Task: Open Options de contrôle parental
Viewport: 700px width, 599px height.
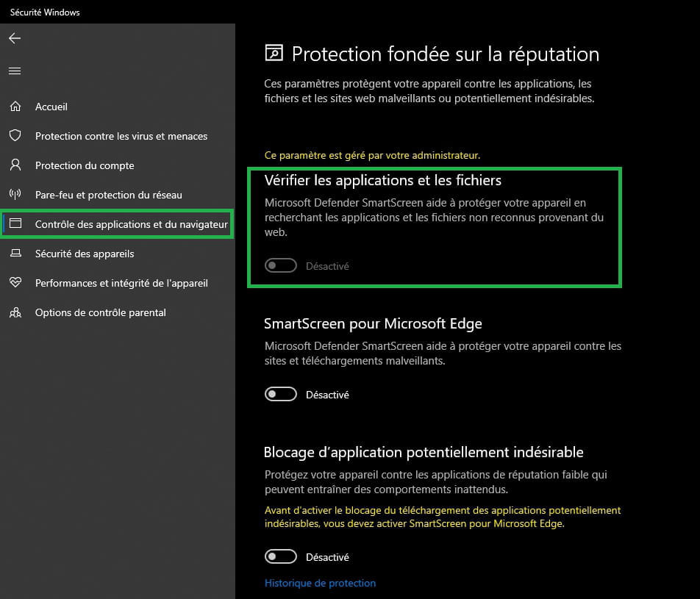Action: [x=101, y=312]
